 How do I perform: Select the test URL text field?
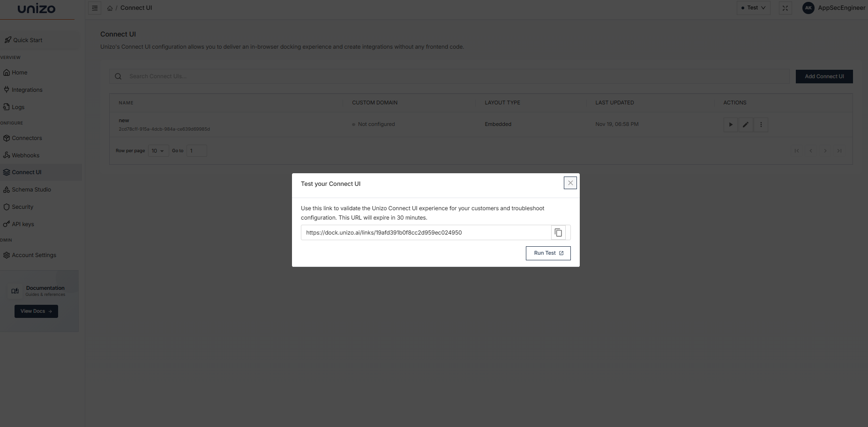coord(426,233)
